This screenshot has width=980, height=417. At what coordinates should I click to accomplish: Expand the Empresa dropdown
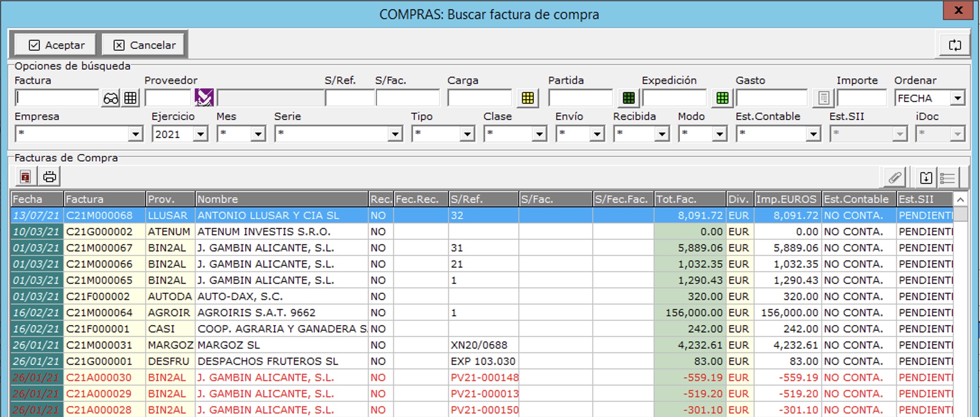pos(135,134)
